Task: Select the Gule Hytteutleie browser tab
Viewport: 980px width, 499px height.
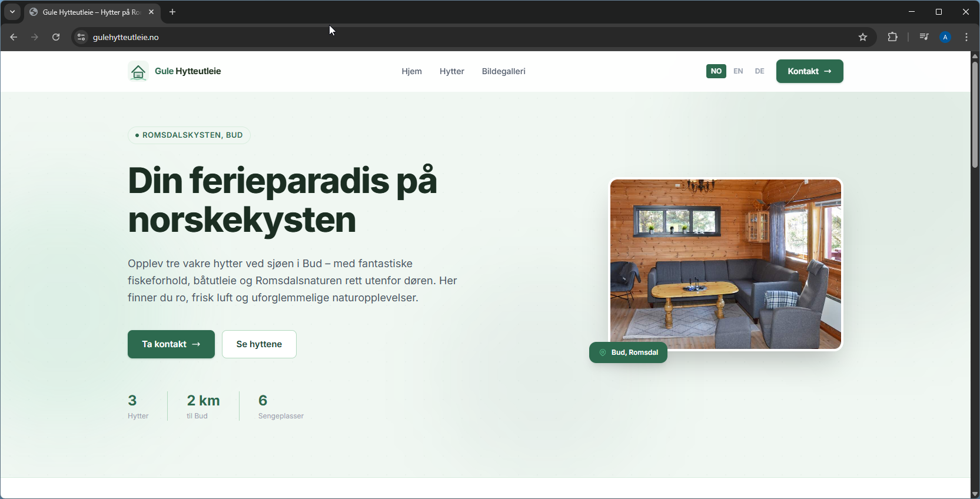Action: [x=92, y=12]
